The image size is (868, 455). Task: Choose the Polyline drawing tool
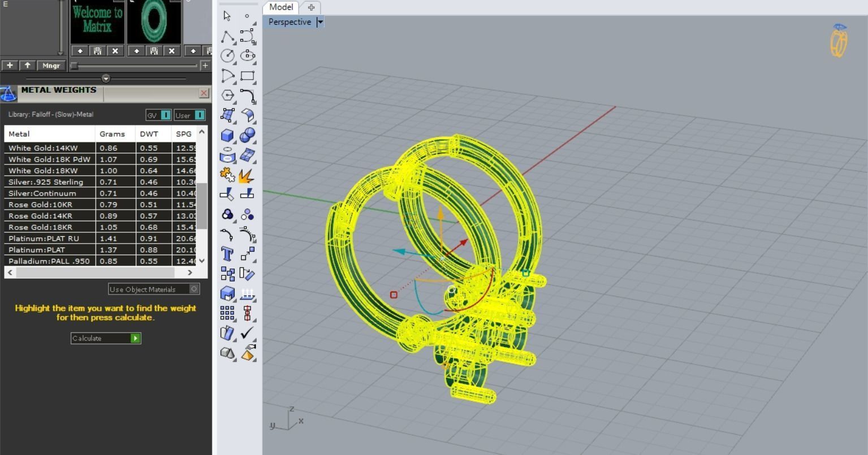(227, 36)
